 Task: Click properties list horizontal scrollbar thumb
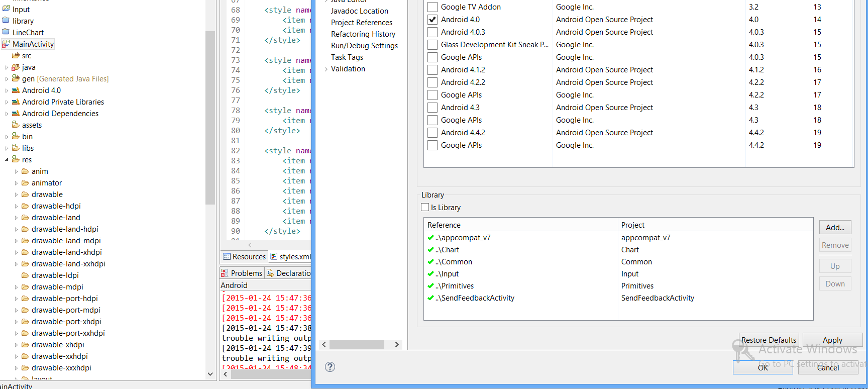[357, 344]
